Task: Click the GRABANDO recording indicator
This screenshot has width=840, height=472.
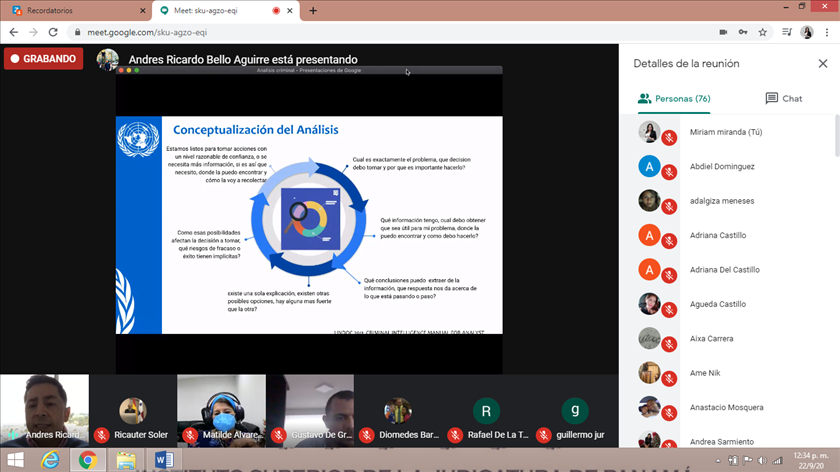Action: pyautogui.click(x=43, y=59)
